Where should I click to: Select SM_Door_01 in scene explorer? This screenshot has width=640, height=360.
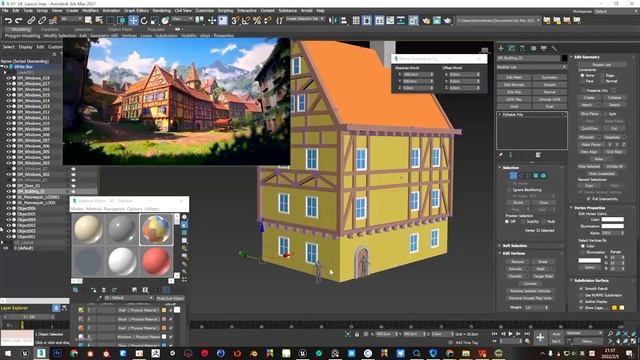click(29, 185)
